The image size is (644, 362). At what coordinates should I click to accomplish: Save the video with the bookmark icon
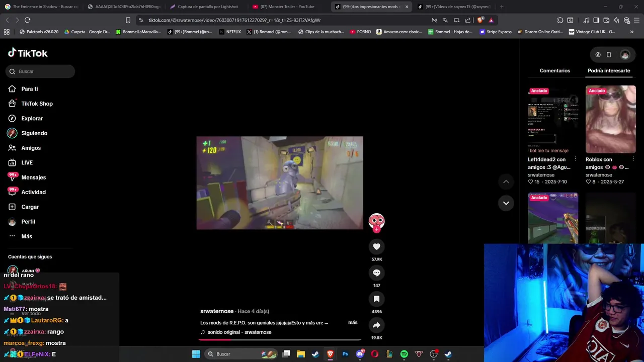coord(376,299)
